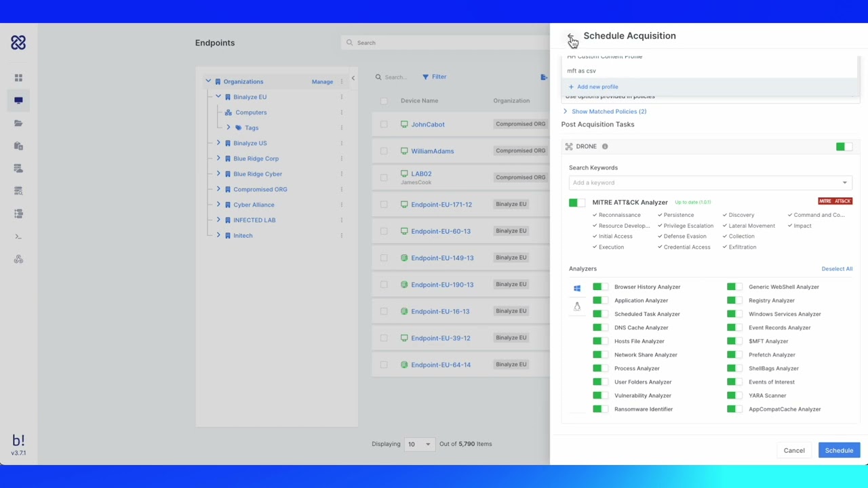868x488 pixels.
Task: Click the JohnCabot device monitor icon
Action: click(404, 125)
